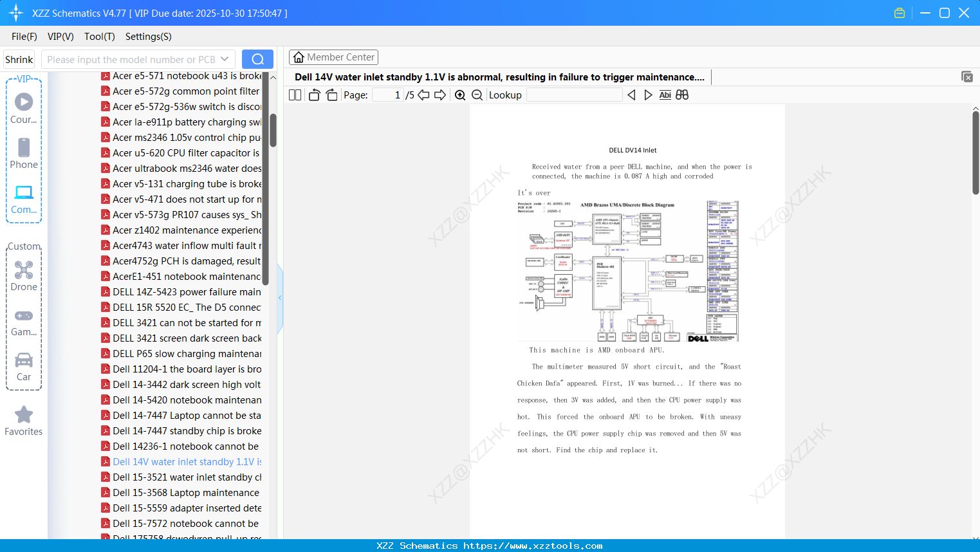980x552 pixels.
Task: Open 'DELL 3421 can not be started' file
Action: [x=181, y=323]
